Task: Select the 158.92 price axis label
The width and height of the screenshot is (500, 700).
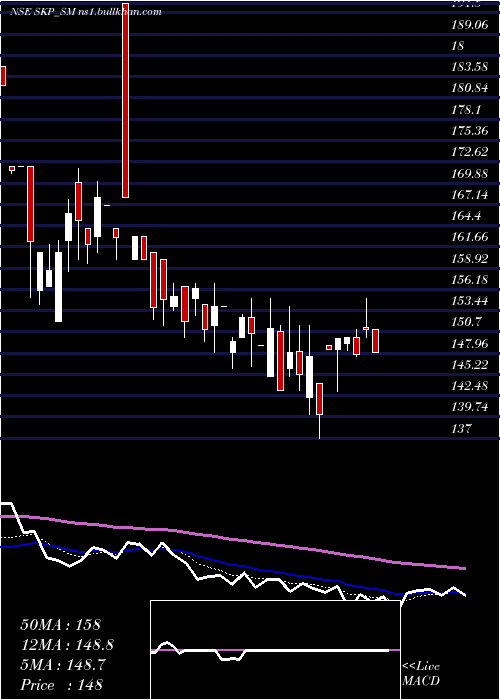Action: point(470,258)
